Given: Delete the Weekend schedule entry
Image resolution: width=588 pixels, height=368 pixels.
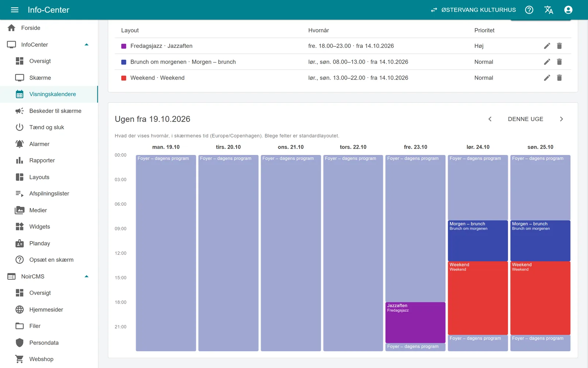Looking at the screenshot, I should point(559,78).
